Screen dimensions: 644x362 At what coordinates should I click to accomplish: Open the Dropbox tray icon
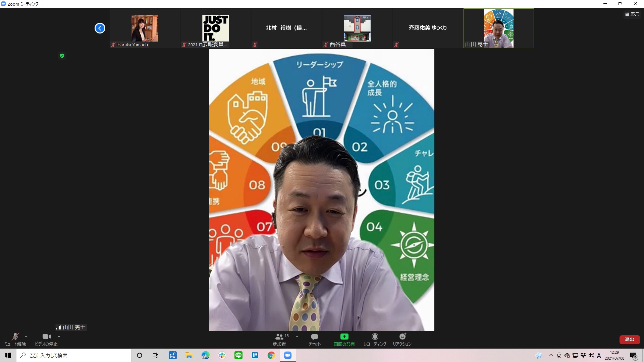[x=583, y=355]
